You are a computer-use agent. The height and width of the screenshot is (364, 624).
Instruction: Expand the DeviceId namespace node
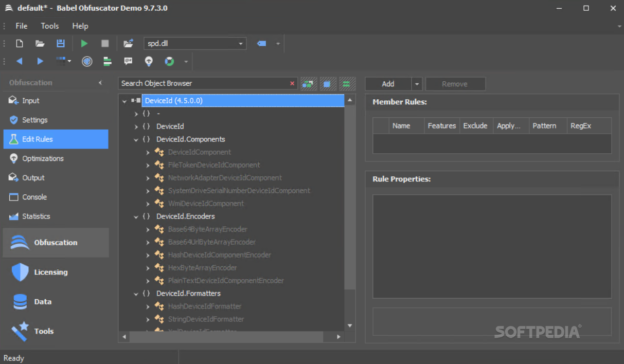136,126
